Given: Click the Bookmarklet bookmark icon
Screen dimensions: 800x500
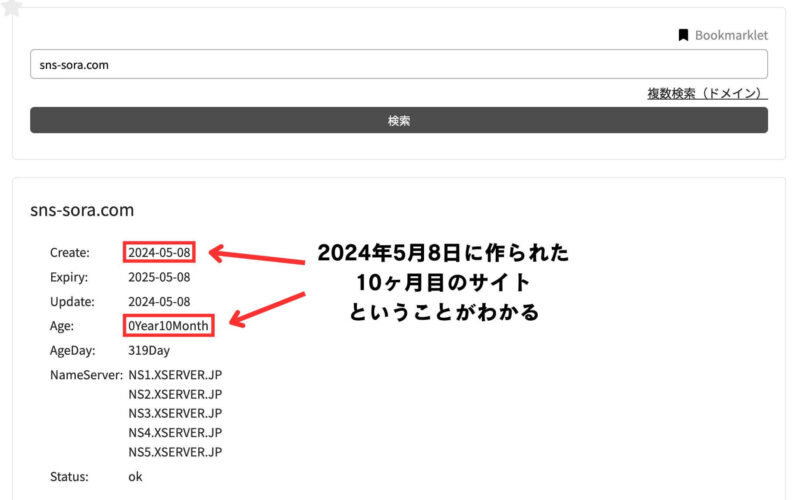Looking at the screenshot, I should [683, 35].
